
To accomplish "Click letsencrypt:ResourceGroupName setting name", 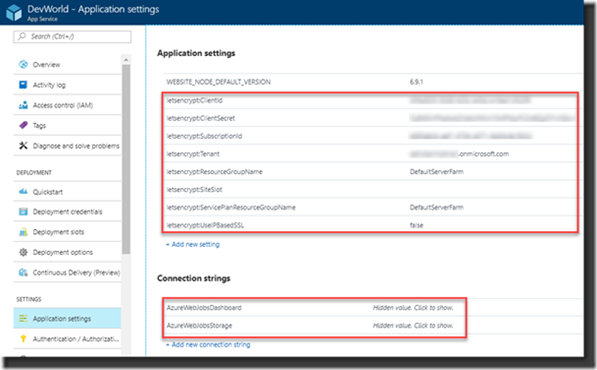I will pyautogui.click(x=214, y=172).
